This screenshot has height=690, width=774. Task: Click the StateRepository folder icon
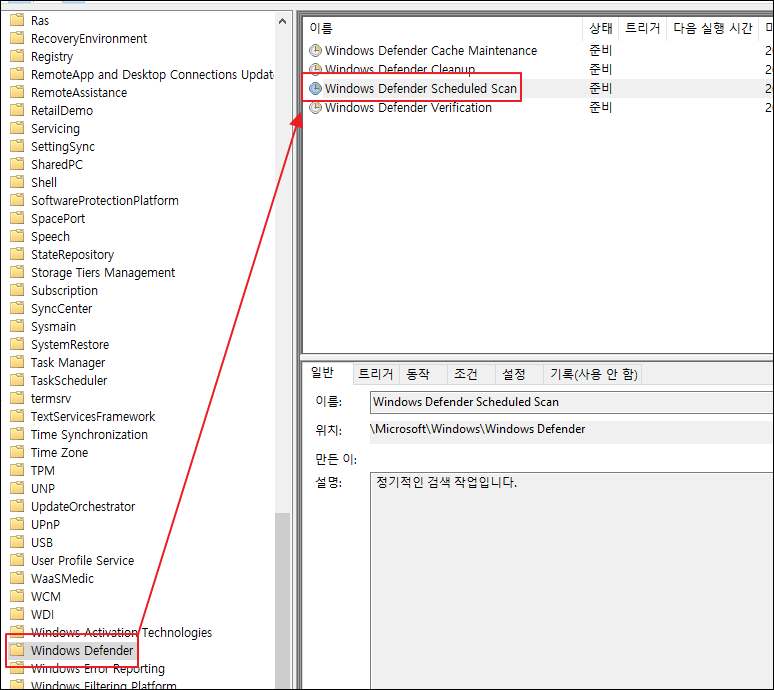click(x=17, y=254)
